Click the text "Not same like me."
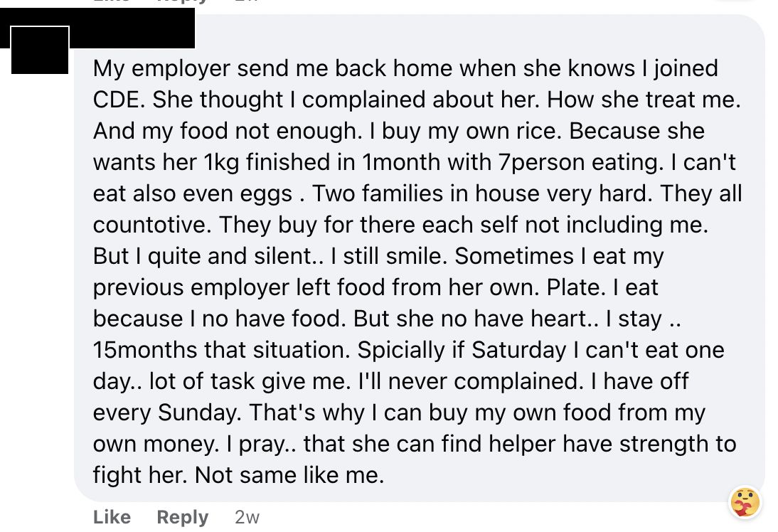Screen dimensions: 778x532 click(289, 475)
